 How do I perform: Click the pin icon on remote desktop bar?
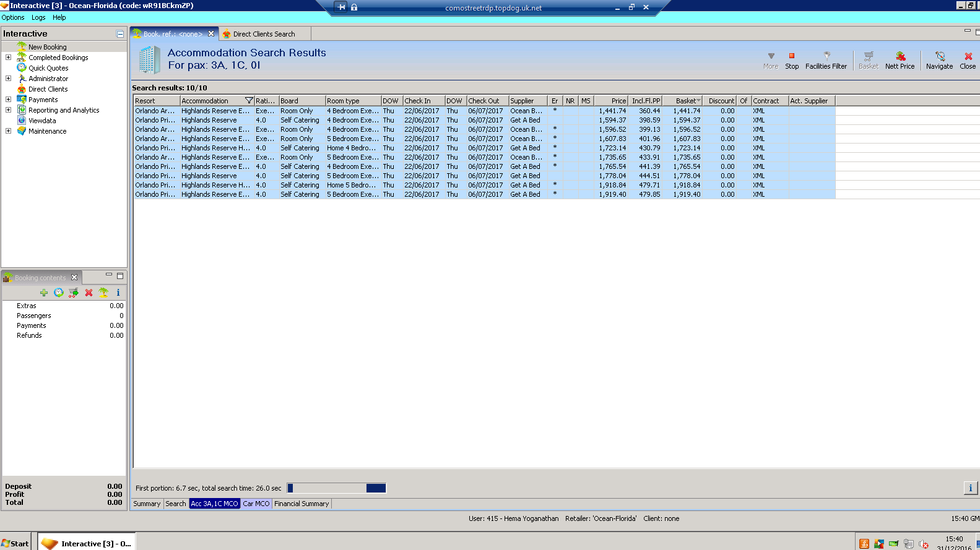(341, 7)
